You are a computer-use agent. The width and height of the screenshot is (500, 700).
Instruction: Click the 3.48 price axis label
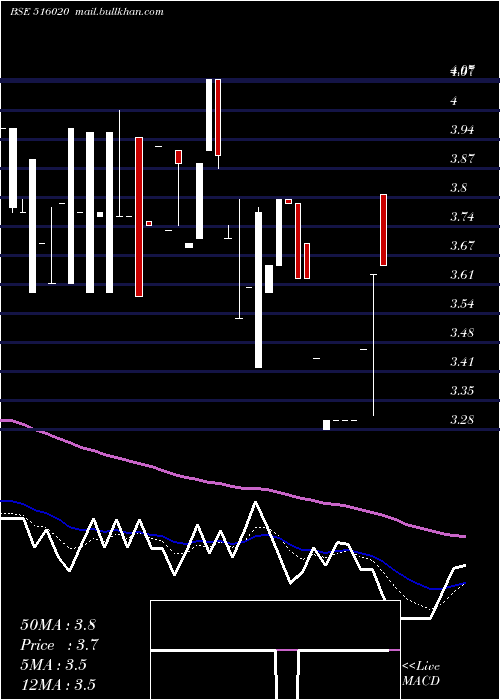pyautogui.click(x=462, y=333)
